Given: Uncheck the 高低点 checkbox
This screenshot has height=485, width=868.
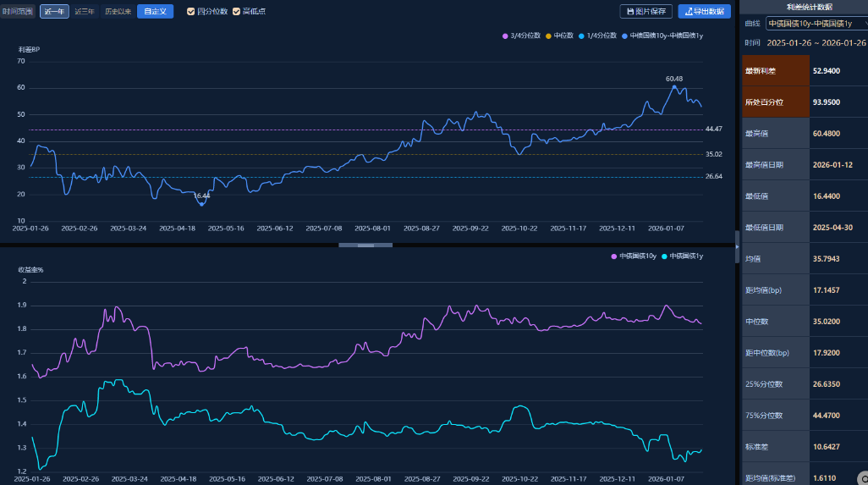Looking at the screenshot, I should click(x=237, y=12).
